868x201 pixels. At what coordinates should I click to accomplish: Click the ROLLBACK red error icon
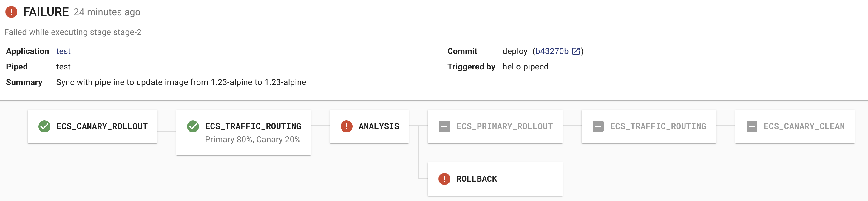point(444,179)
